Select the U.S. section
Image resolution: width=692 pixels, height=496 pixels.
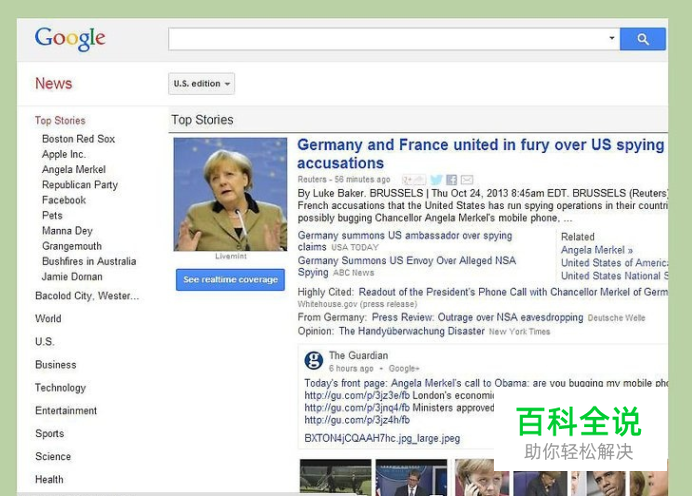pos(45,342)
